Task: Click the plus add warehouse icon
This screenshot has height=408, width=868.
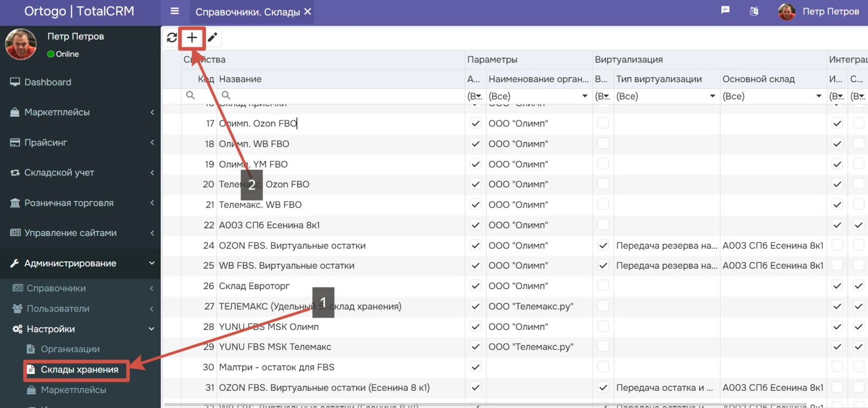Action: click(192, 37)
